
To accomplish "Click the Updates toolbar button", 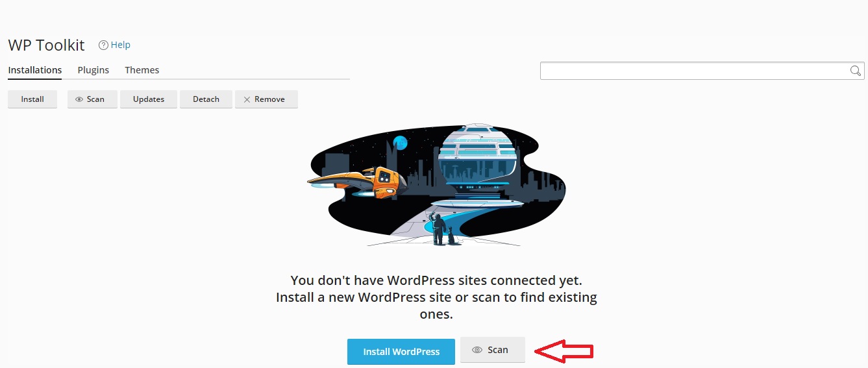I will coord(149,99).
